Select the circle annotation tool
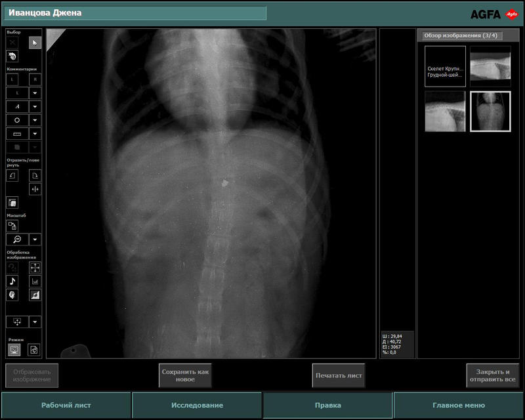Screen dimensions: 525x420 point(17,120)
